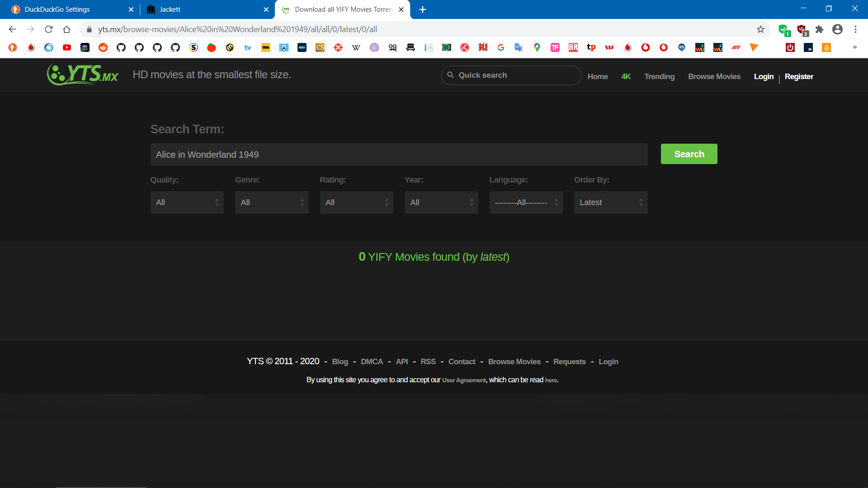
Task: Open the YouTube bookmark
Action: pyautogui.click(x=67, y=47)
